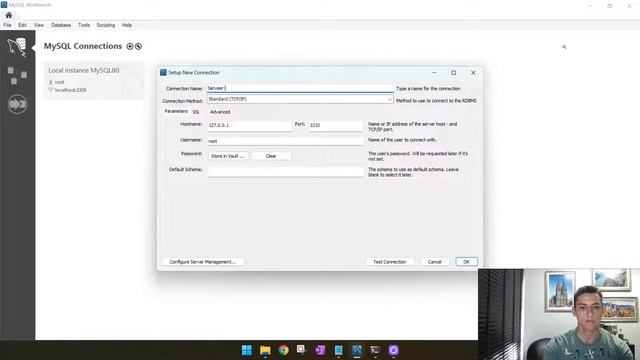Screen dimensions: 640x360
Task: Open the Models view in the sidebar
Action: [x=17, y=76]
